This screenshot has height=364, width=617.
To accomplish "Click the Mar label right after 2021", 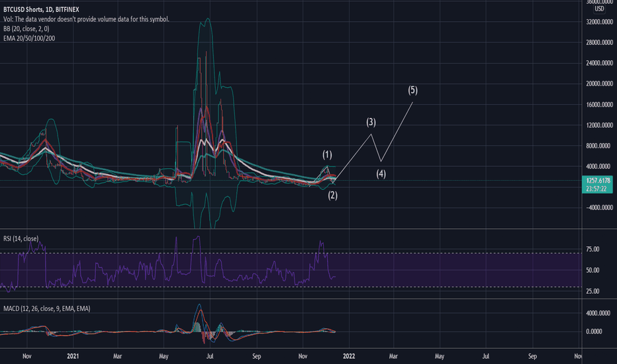I will point(118,356).
